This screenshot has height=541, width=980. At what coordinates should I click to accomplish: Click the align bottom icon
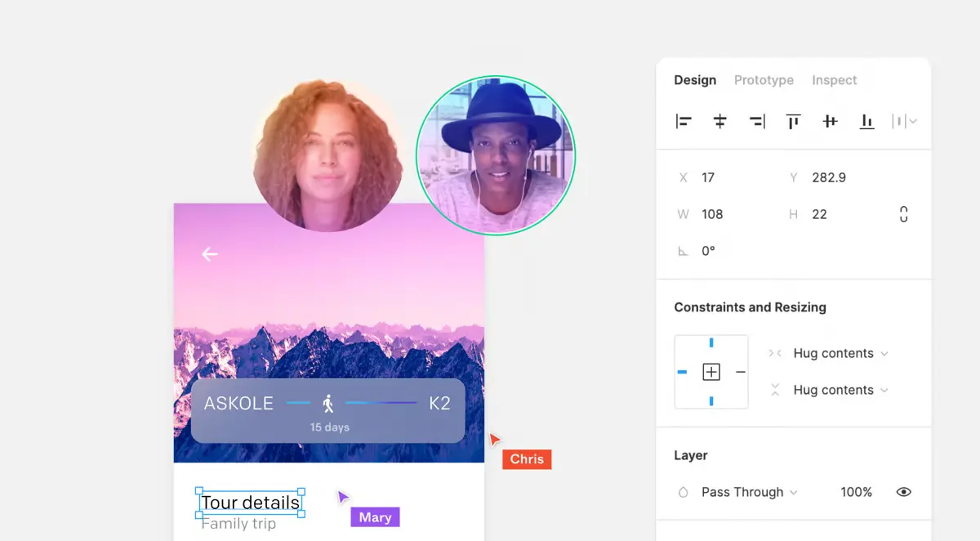coord(866,122)
